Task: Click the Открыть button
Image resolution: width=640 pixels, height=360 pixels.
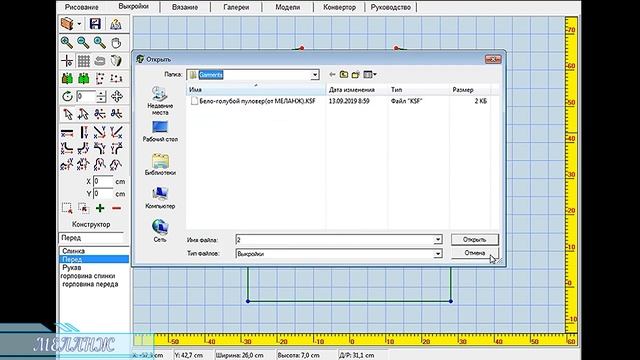Action: 475,240
